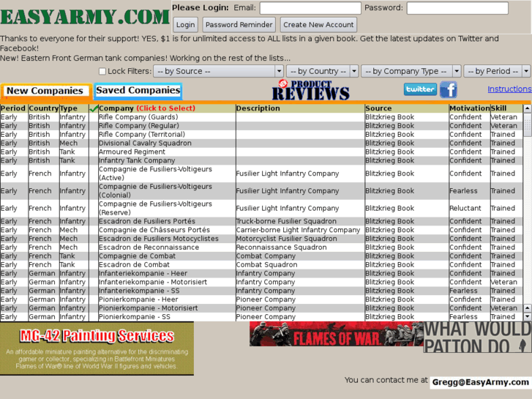Sort by the Country column header
This screenshot has height=399, width=532.
pyautogui.click(x=43, y=108)
